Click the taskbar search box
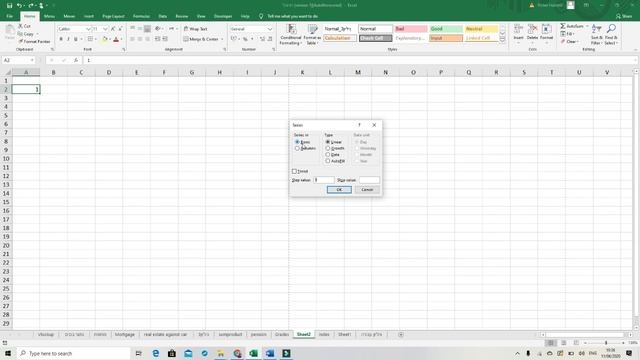Viewport: 640px width, 360px height. (x=73, y=353)
